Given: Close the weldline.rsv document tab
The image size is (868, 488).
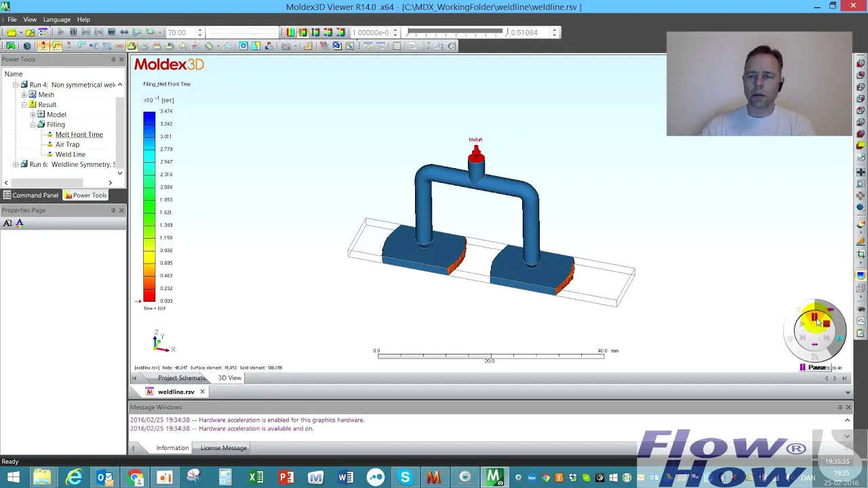Looking at the screenshot, I should [x=202, y=392].
